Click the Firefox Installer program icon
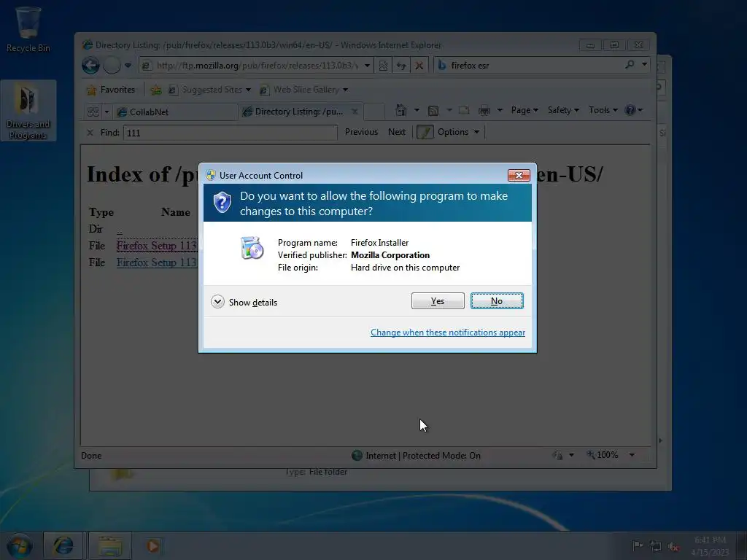Screen dimensions: 747x560 pos(252,248)
